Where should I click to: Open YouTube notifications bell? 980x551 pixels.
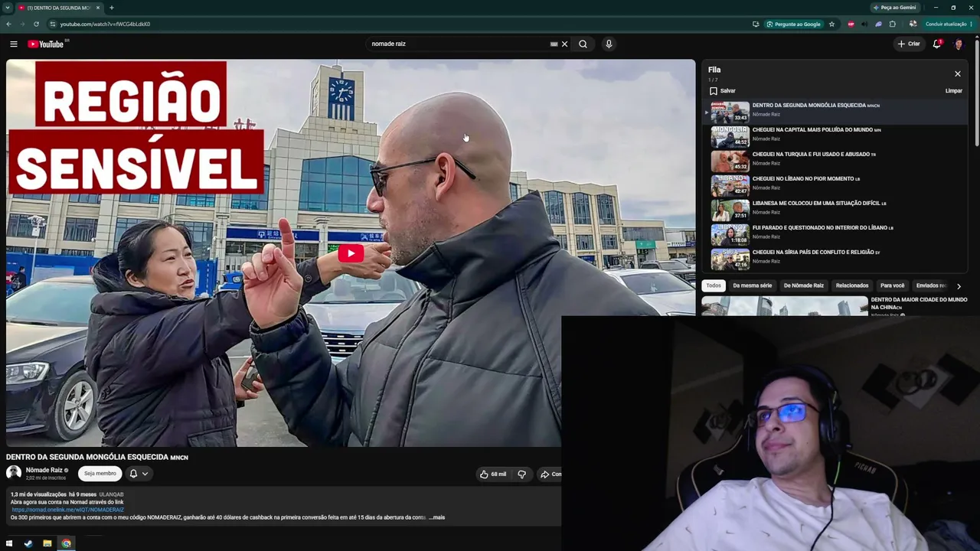coord(937,44)
